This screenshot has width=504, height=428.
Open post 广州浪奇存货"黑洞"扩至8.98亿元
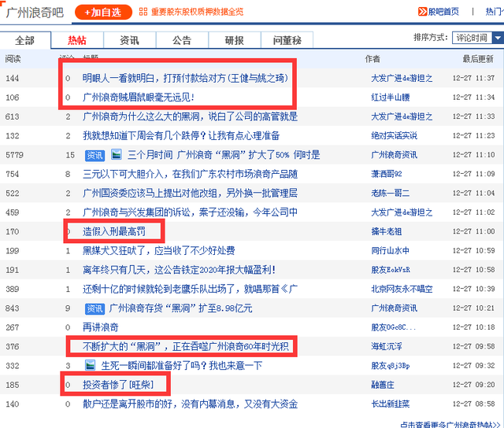[x=180, y=308]
